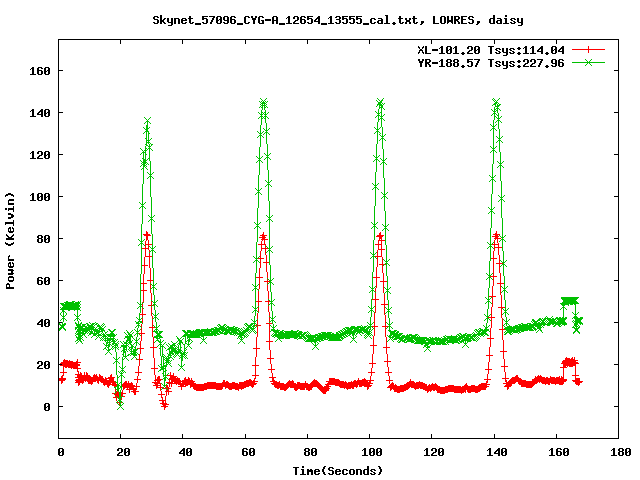This screenshot has width=640, height=480.
Task: Select the XL-101.20 Tsys:114.04 legend entry
Action: (491, 50)
